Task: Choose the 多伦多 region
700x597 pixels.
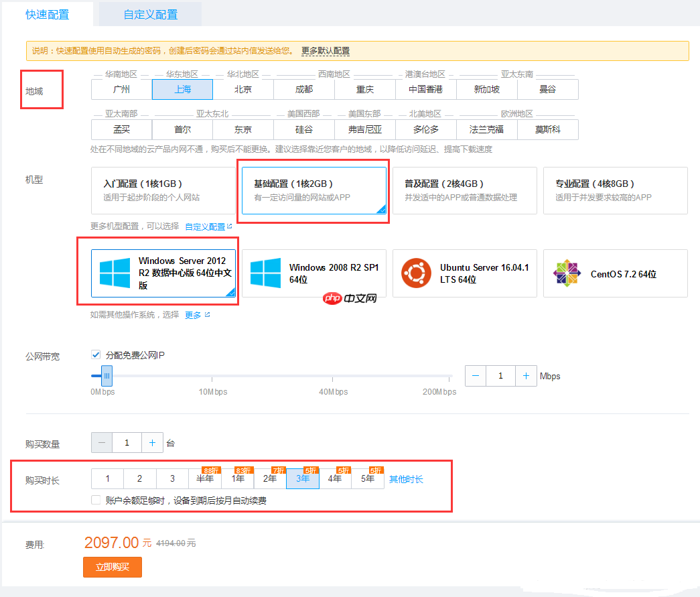Action: tap(426, 129)
